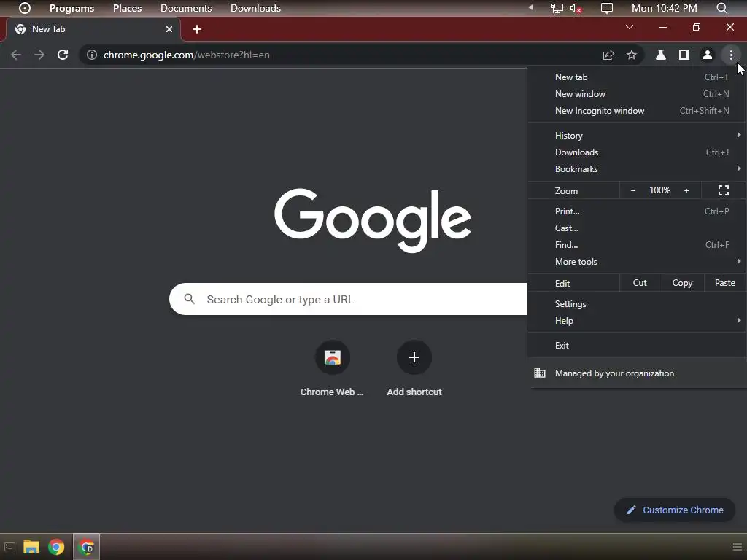Bookmark this tab with the star icon
Screen dimensions: 747x560
[x=632, y=55]
